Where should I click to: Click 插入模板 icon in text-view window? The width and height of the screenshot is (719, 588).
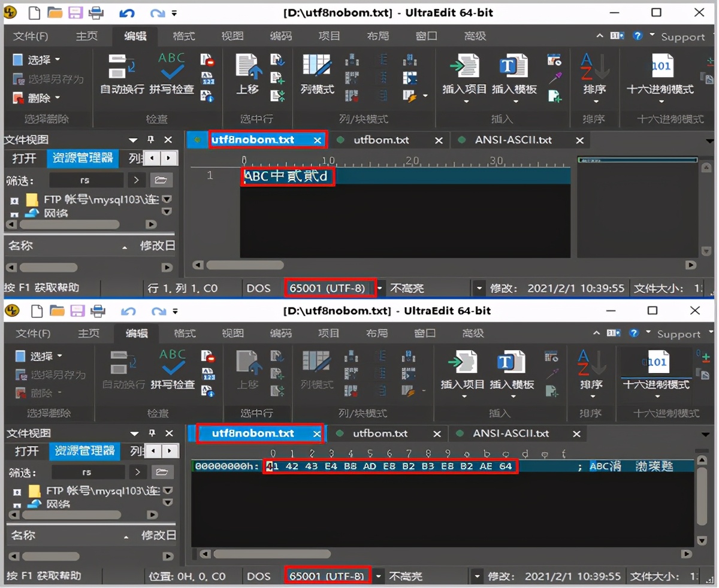[x=513, y=66]
